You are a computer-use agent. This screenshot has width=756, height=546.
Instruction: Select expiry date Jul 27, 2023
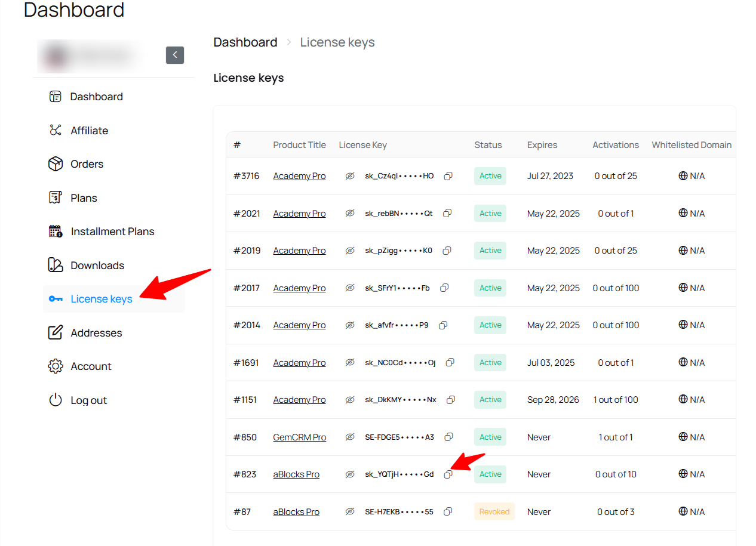coord(550,176)
